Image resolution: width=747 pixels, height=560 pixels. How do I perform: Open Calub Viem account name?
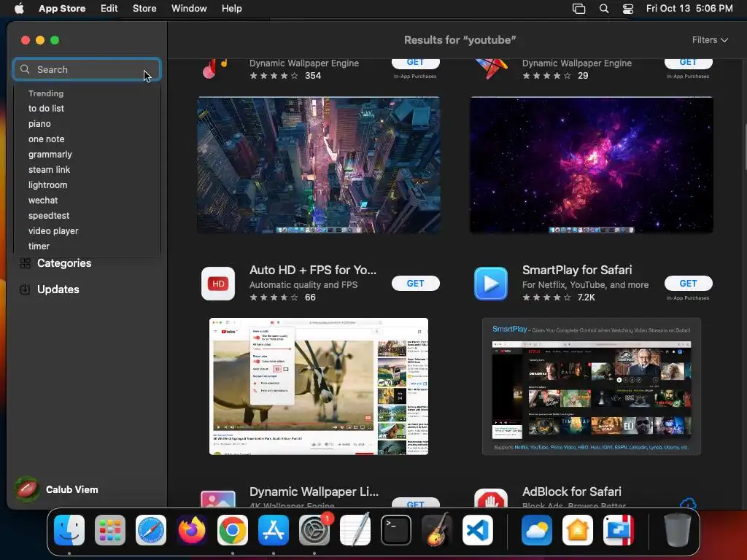coord(72,489)
